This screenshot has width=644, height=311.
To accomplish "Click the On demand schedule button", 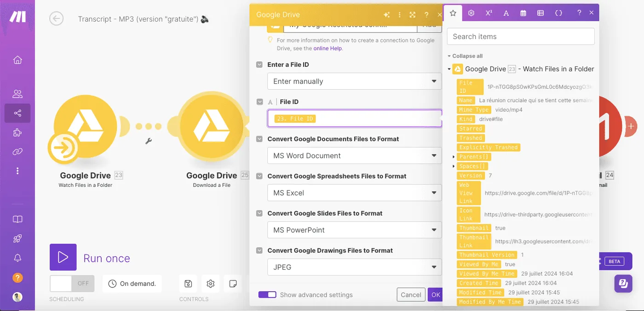I will coord(132,284).
